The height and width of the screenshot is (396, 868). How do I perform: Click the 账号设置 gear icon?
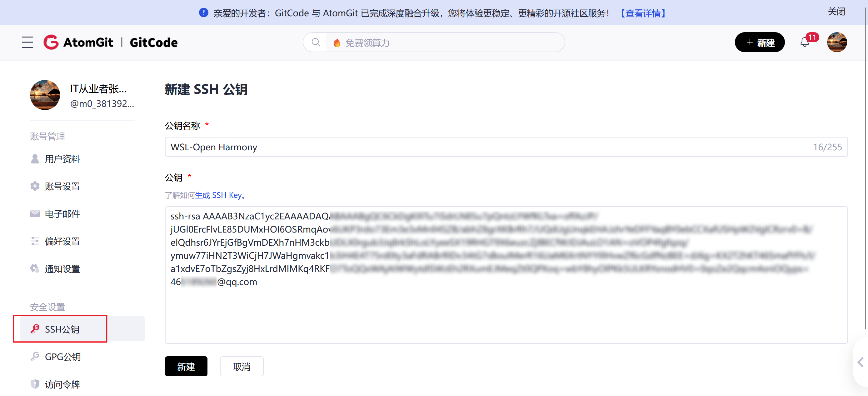coord(35,186)
